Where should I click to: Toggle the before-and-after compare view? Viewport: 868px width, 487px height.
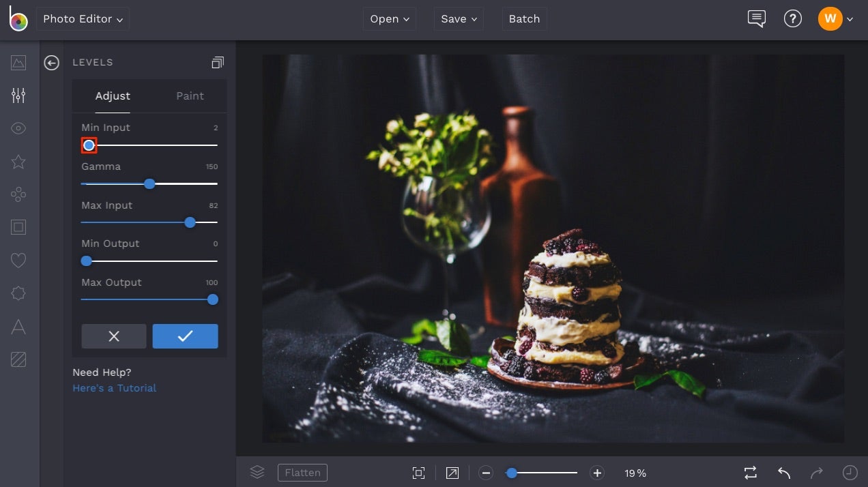point(750,472)
